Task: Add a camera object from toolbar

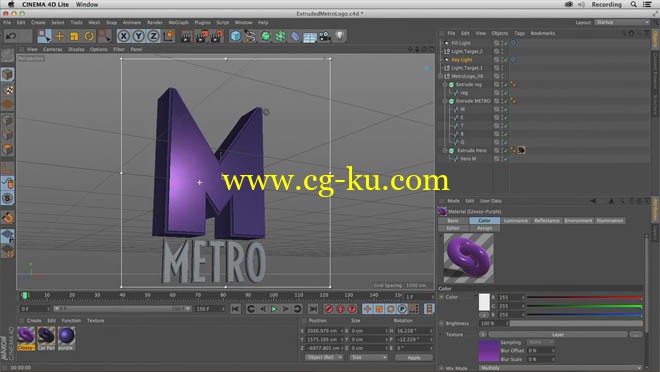Action: [325, 37]
